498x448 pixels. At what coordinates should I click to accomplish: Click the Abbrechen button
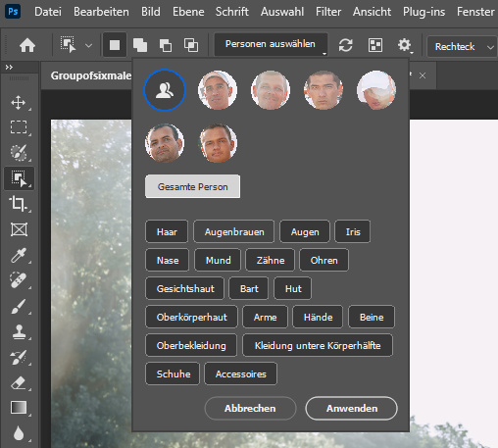pyautogui.click(x=250, y=408)
